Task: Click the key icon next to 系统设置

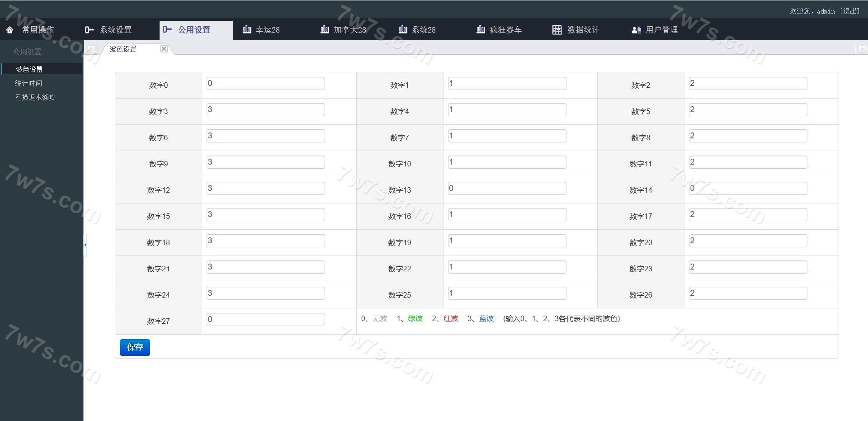Action: click(x=89, y=30)
